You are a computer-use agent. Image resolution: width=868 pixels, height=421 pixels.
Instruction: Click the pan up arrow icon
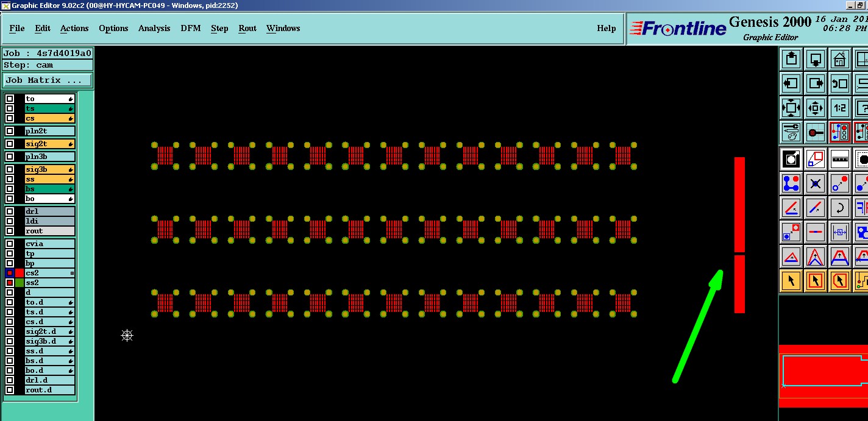pos(791,59)
